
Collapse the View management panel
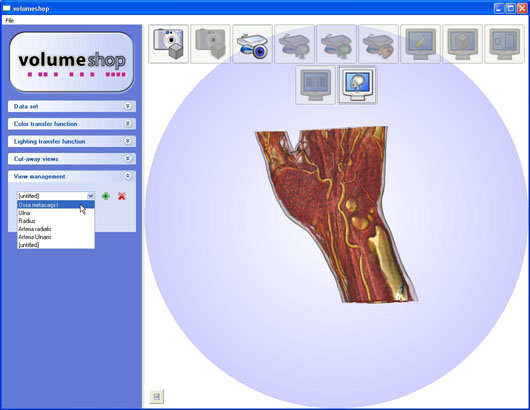[x=127, y=176]
